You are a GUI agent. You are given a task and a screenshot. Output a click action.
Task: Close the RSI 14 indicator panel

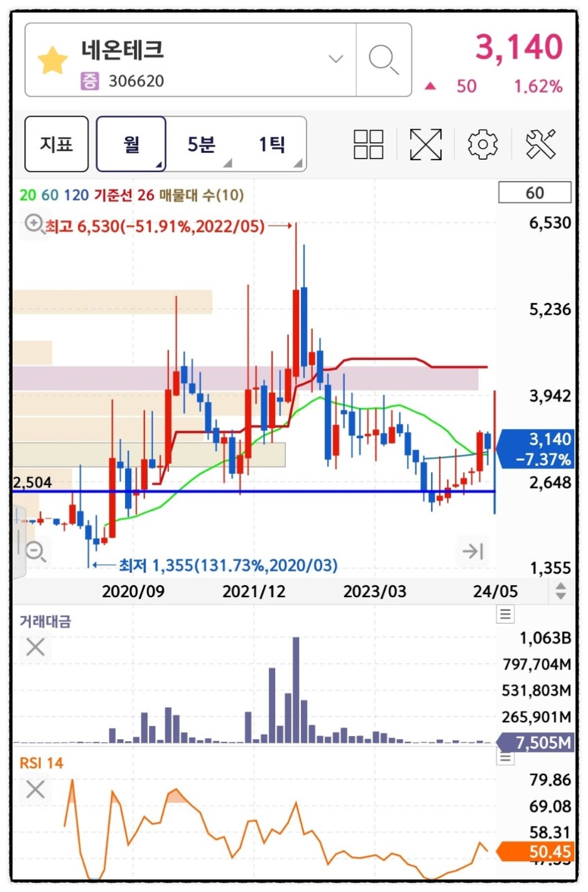tap(35, 789)
